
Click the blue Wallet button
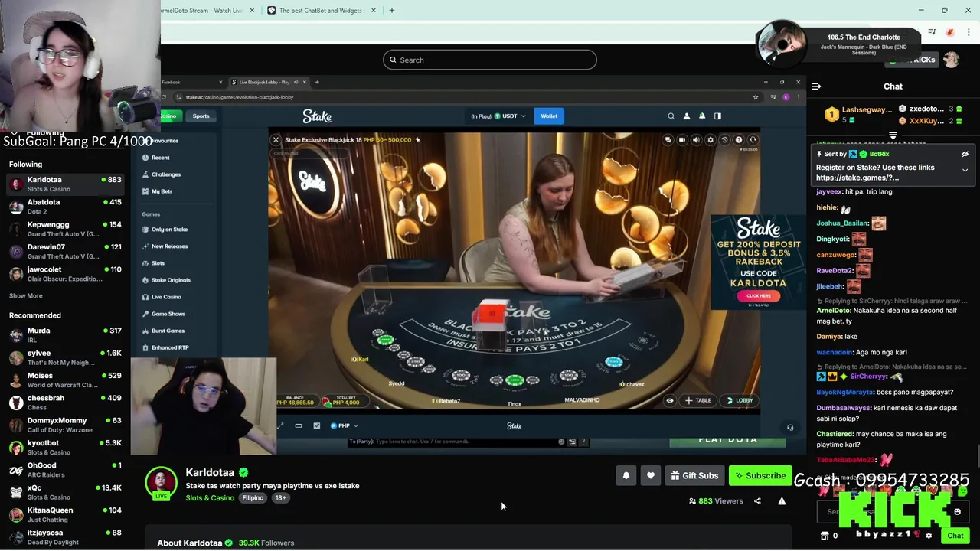tap(549, 116)
